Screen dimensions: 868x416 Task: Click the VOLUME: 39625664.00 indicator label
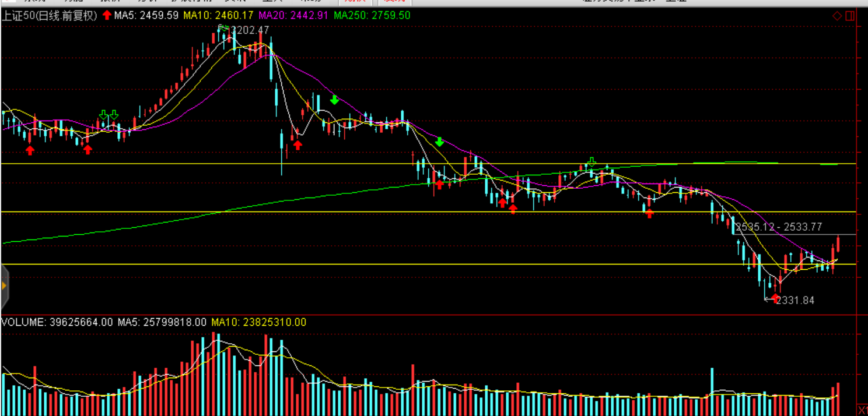[x=57, y=322]
